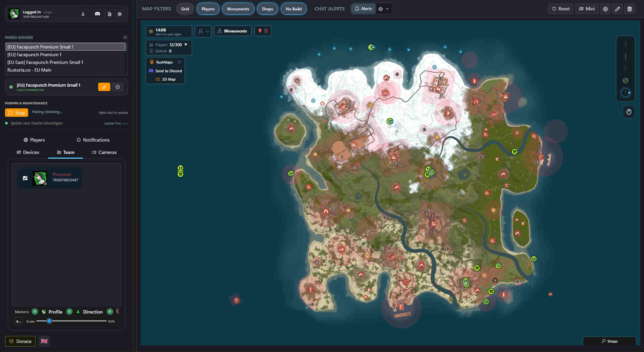Click the download icon in the account header
The image size is (644, 352).
pos(83,14)
